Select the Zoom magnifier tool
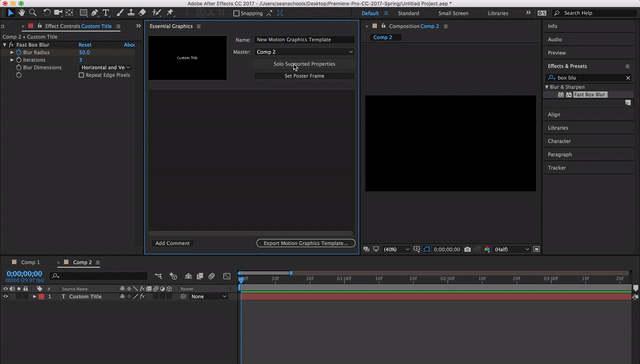Viewport: 640px width, 364px height. click(33, 13)
